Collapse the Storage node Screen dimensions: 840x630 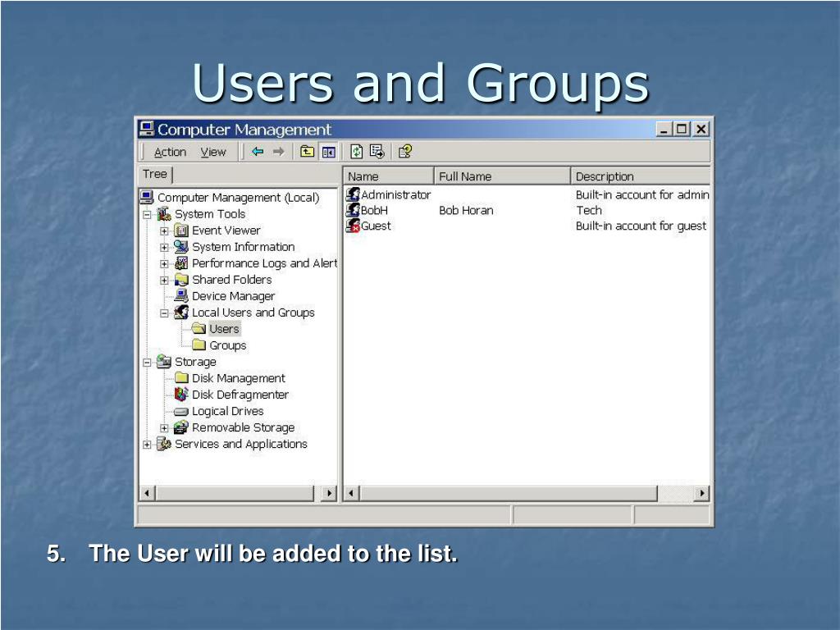click(148, 363)
